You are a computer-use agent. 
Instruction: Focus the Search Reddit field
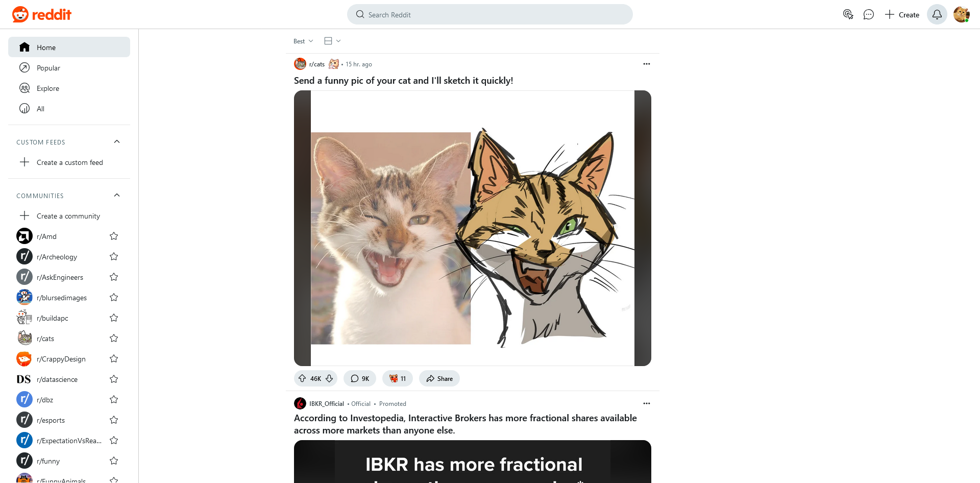[x=490, y=15]
